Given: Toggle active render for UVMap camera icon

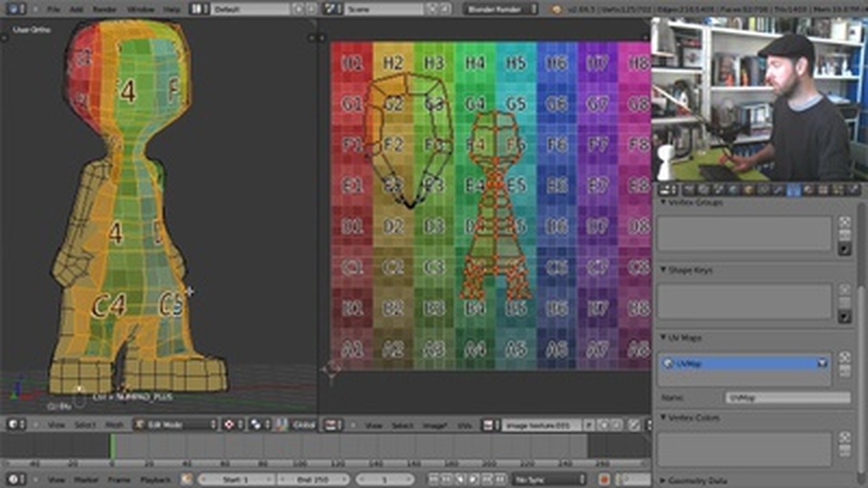Looking at the screenshot, I should pyautogui.click(x=822, y=363).
